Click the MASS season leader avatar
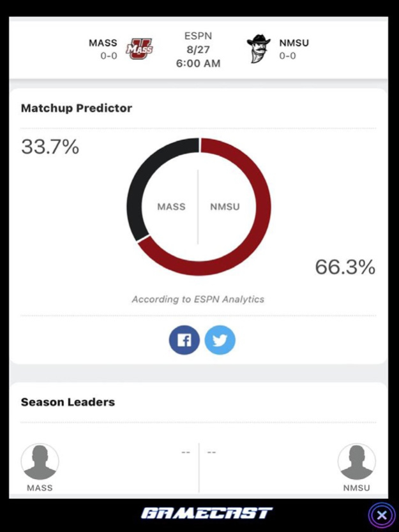Image resolution: width=399 pixels, height=532 pixels. point(40,462)
